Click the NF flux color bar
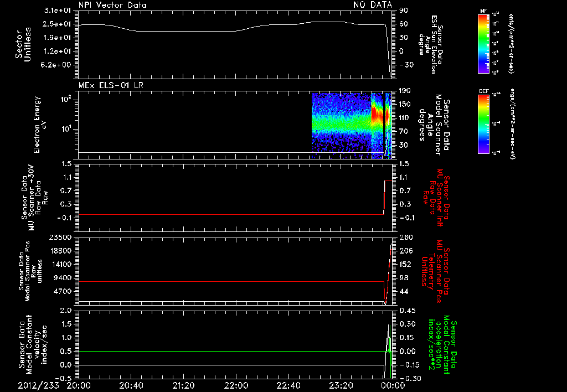This screenshot has width=567, height=392. point(483,44)
